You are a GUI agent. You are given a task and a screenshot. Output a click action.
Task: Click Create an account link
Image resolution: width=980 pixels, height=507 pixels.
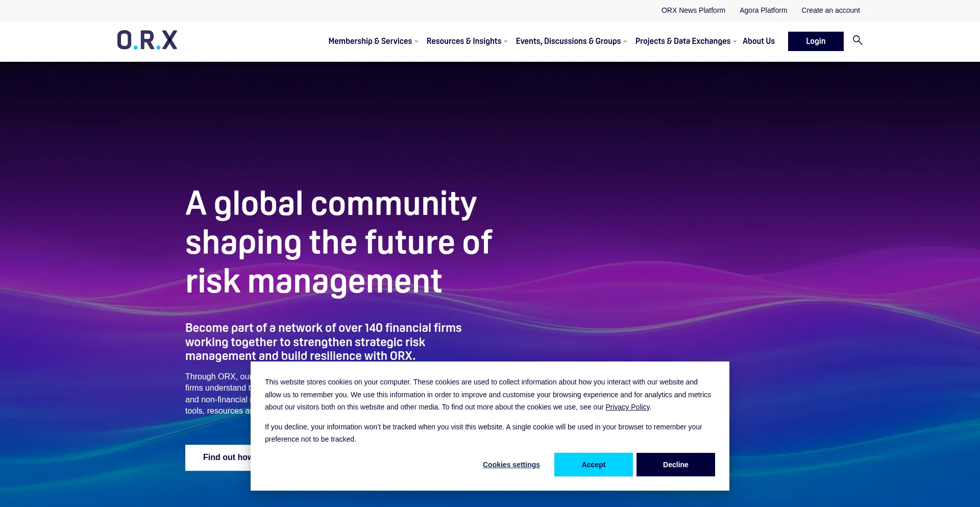pyautogui.click(x=830, y=10)
